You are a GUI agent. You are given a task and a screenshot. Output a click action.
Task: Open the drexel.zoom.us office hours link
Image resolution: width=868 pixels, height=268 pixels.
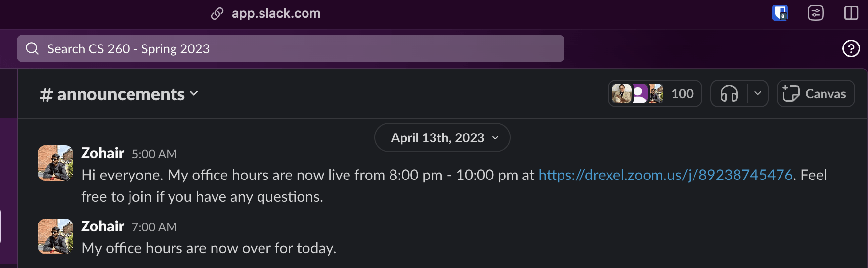[x=665, y=175]
